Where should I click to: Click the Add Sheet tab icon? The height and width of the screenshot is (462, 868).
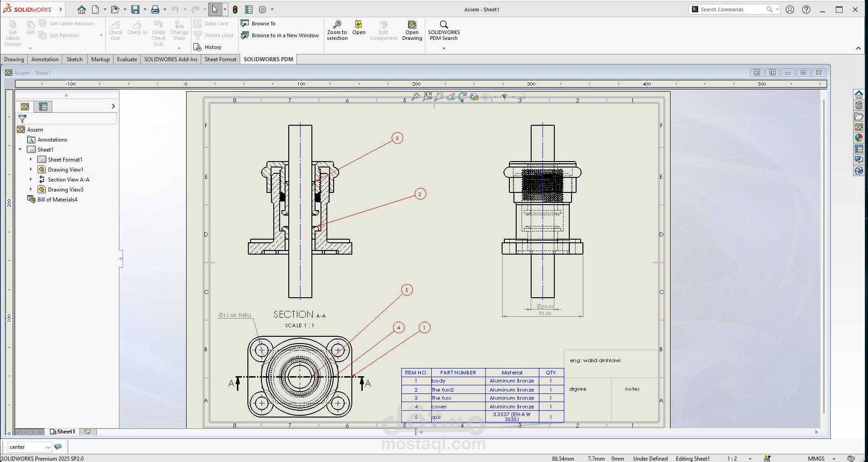pos(87,432)
